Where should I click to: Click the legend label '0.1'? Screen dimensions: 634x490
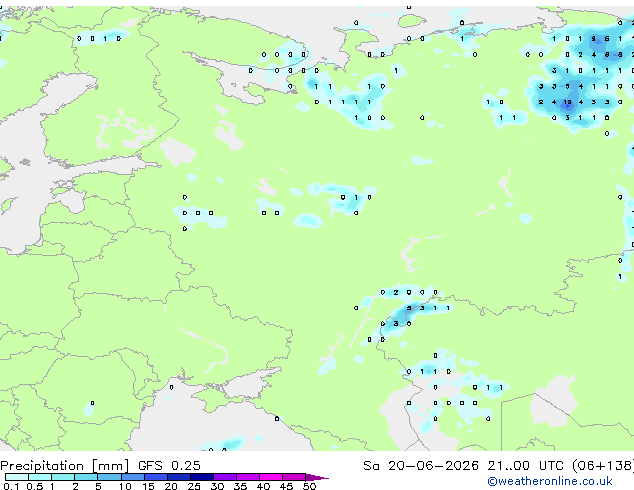11,486
